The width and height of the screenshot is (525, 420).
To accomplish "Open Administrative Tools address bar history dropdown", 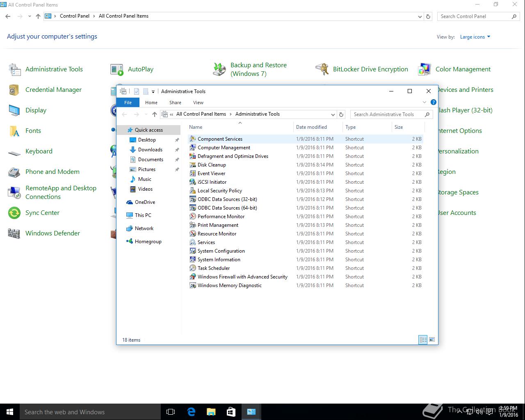I will 333,114.
